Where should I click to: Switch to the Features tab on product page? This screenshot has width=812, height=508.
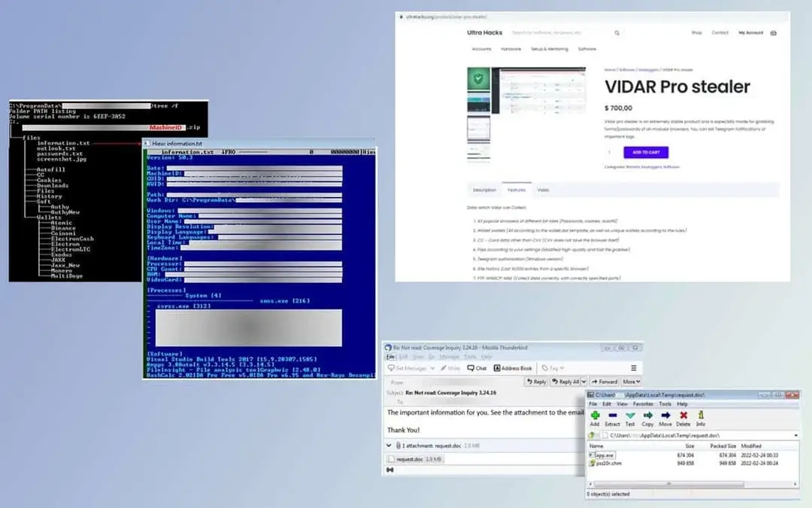[x=517, y=190]
